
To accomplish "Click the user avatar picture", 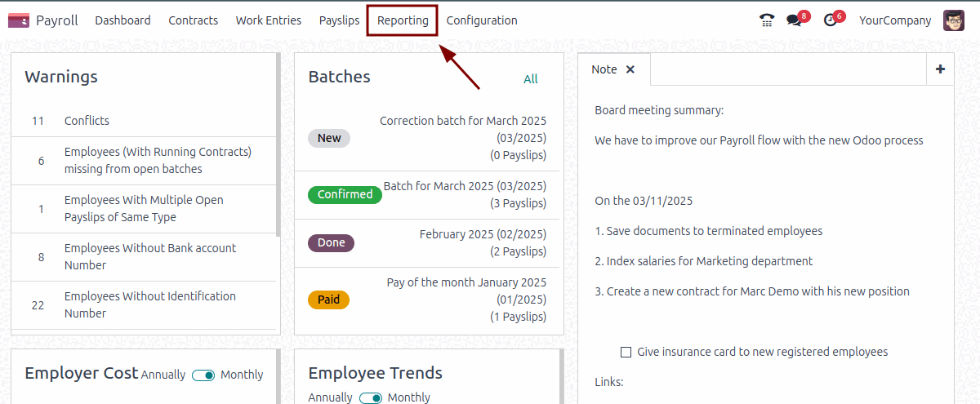I will pyautogui.click(x=953, y=20).
